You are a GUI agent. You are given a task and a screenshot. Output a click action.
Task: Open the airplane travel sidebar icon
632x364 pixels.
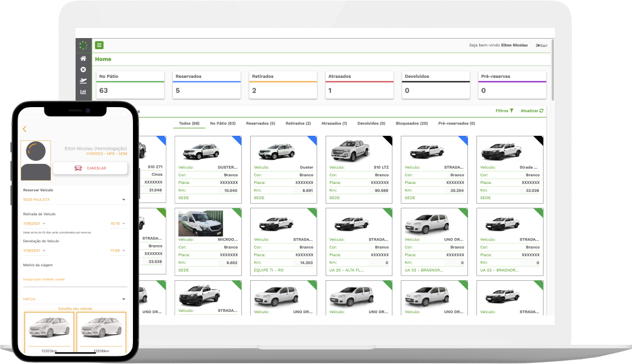(83, 81)
